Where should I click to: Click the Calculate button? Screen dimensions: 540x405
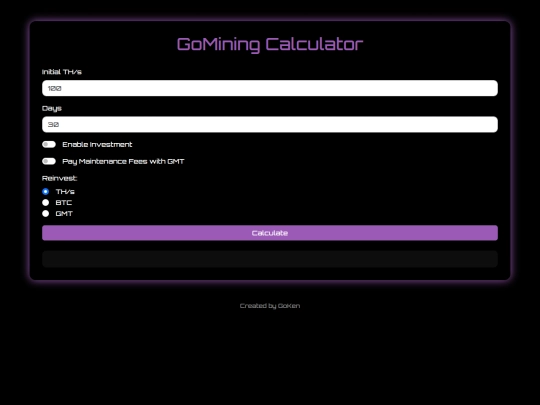click(270, 233)
